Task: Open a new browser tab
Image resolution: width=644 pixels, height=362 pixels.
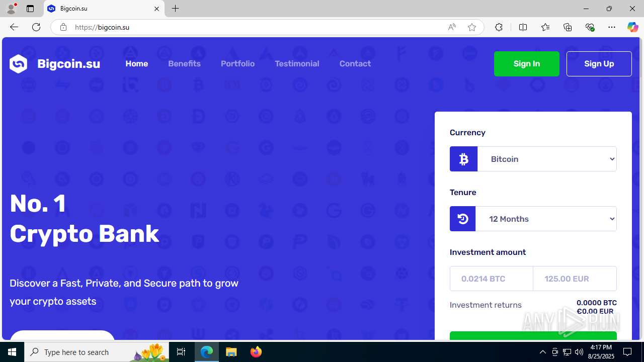Action: pyautogui.click(x=175, y=9)
